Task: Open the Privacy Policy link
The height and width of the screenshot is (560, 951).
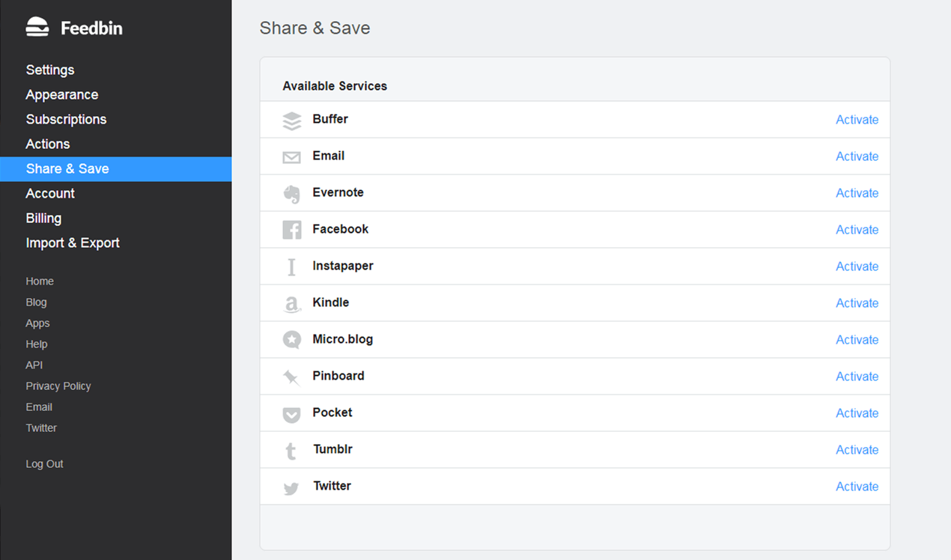Action: [58, 386]
